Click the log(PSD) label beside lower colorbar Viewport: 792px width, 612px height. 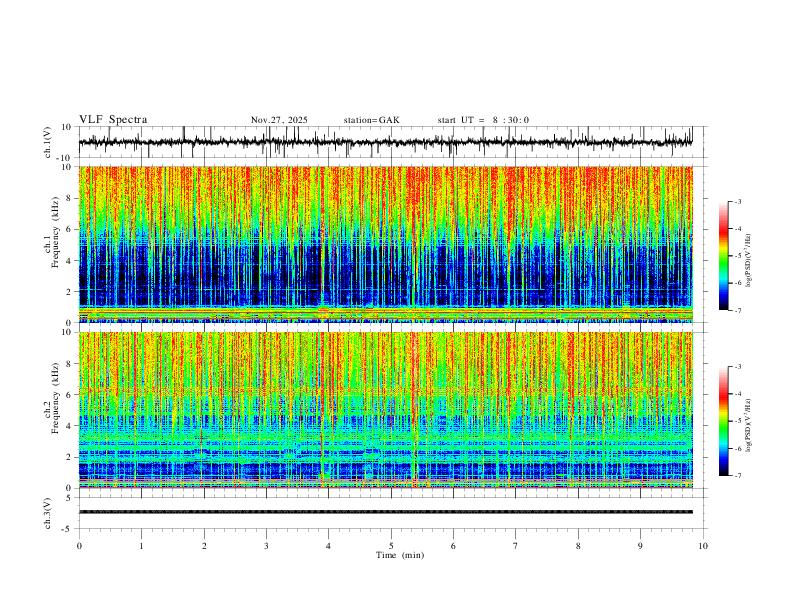(749, 425)
